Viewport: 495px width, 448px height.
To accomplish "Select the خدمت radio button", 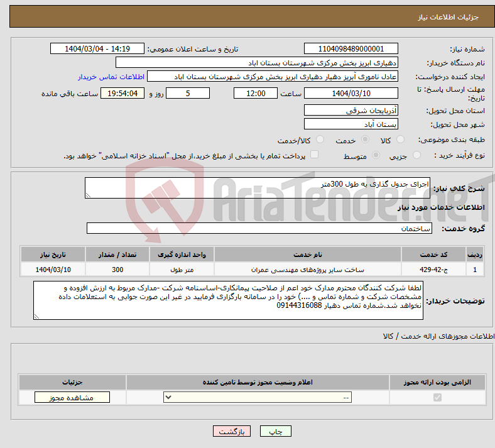I will (365, 139).
